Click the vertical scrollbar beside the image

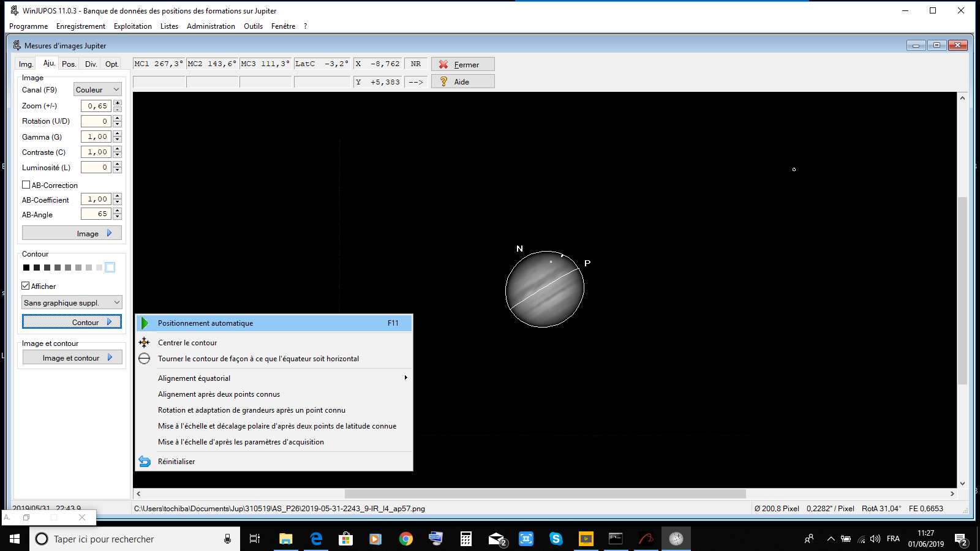click(x=962, y=291)
